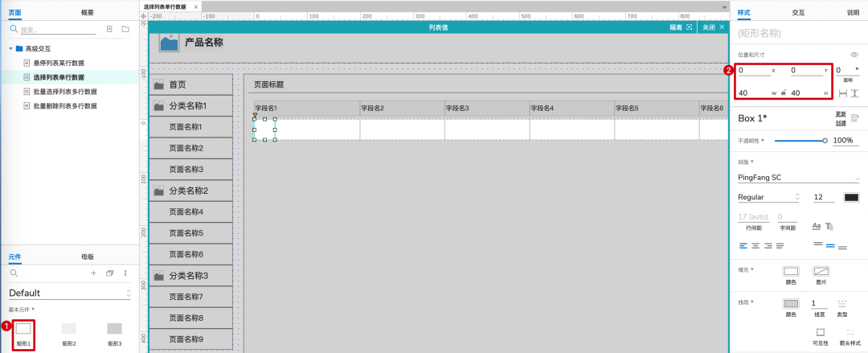The height and width of the screenshot is (353, 868).
Task: Click the fill 图片 image icon
Action: click(821, 271)
